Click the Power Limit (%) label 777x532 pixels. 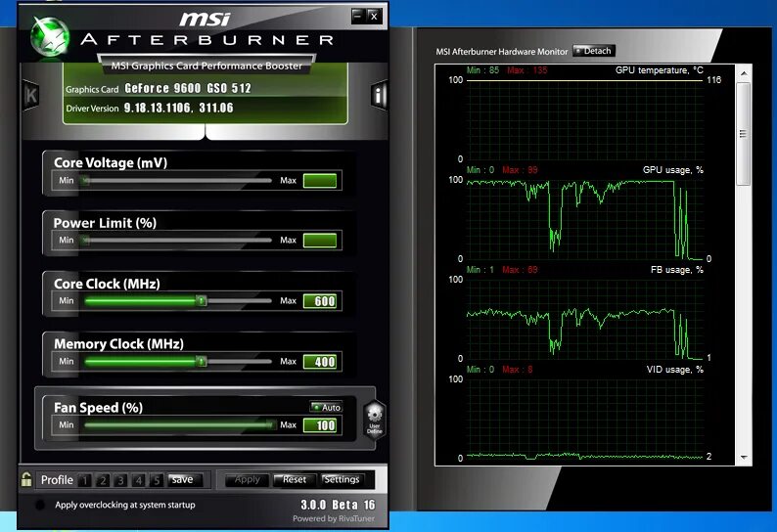105,223
